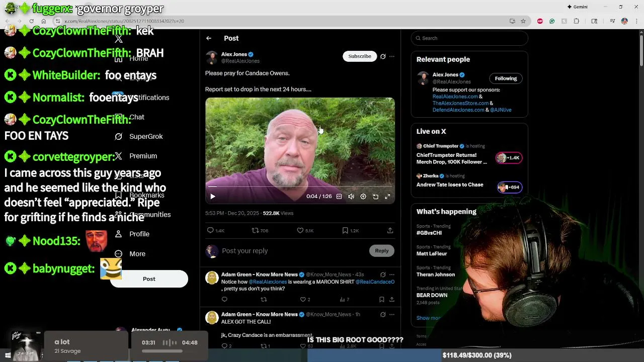Image resolution: width=644 pixels, height=362 pixels.
Task: Open ChiefTrumpster Returns live space
Action: (452, 158)
